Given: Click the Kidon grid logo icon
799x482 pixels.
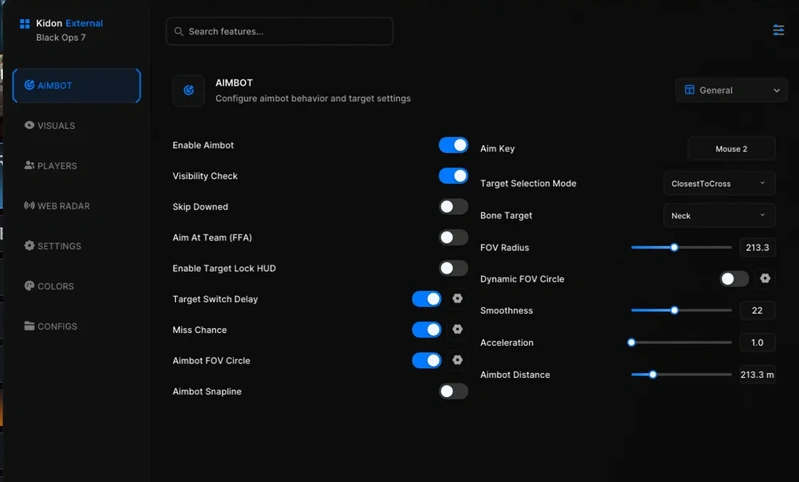Looking at the screenshot, I should 24,23.
